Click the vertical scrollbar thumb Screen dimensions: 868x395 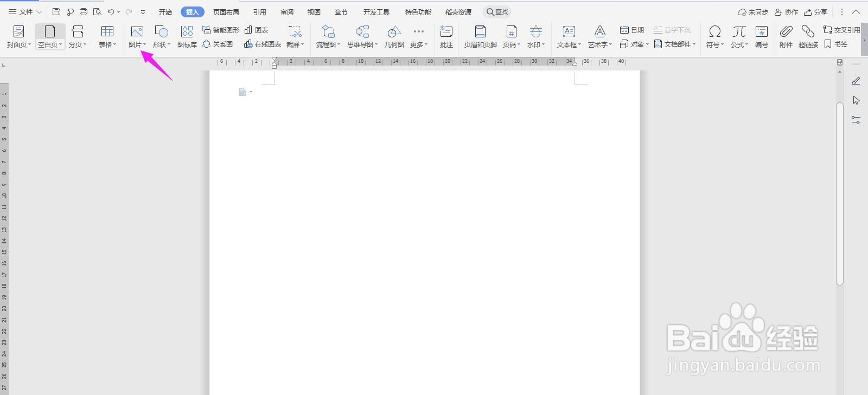[840, 193]
